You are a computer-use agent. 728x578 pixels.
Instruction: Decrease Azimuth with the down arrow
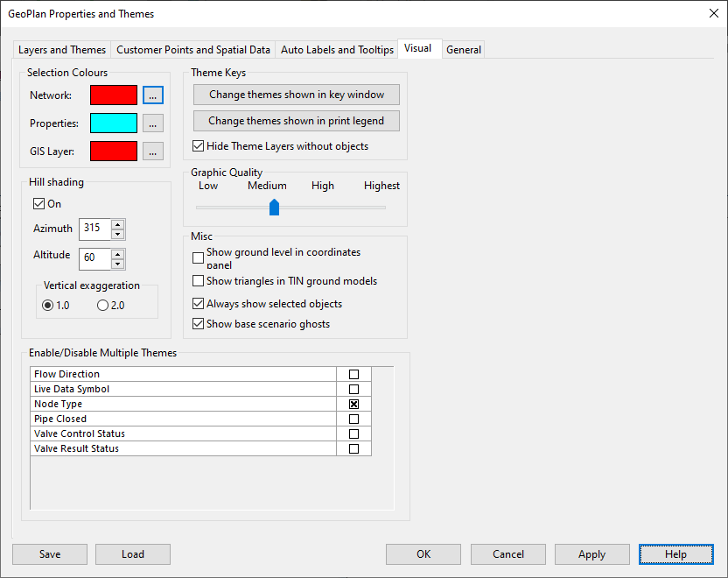pos(118,234)
